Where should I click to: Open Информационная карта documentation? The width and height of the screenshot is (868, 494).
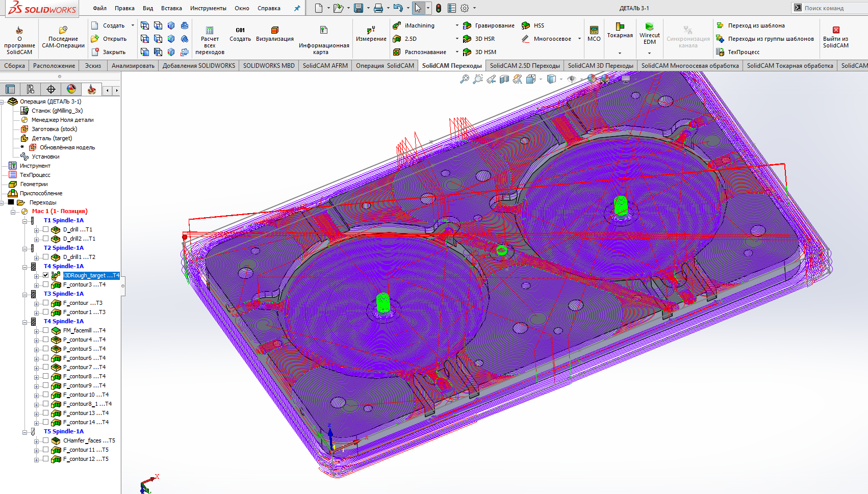pyautogui.click(x=324, y=30)
